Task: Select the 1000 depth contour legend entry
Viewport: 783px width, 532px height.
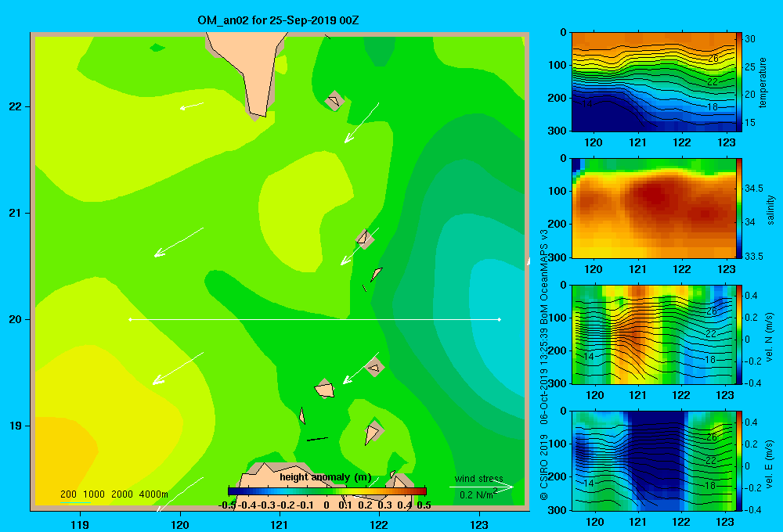Action: [x=94, y=494]
